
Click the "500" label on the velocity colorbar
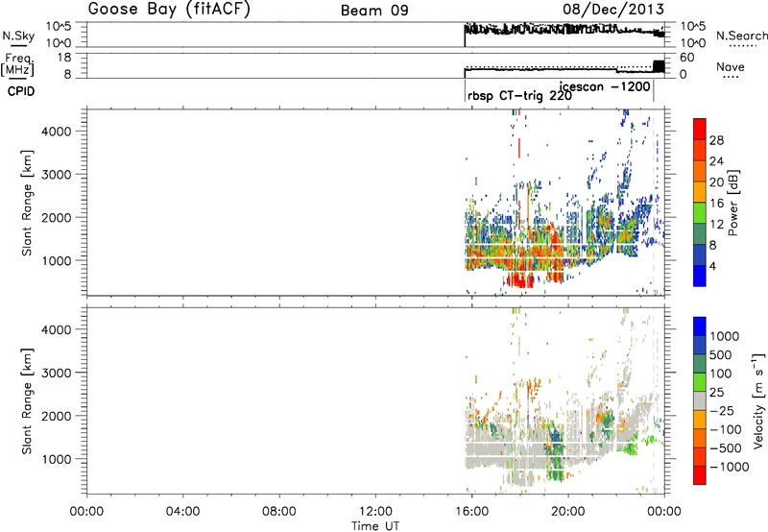[721, 355]
